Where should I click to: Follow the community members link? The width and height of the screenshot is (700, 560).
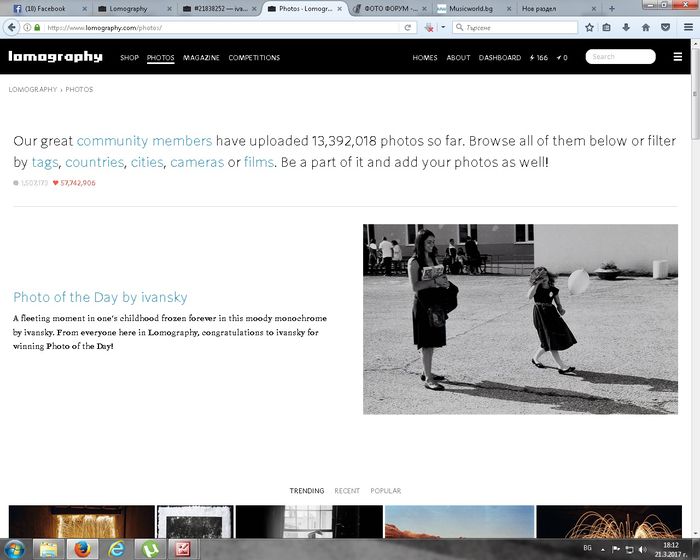tap(144, 141)
